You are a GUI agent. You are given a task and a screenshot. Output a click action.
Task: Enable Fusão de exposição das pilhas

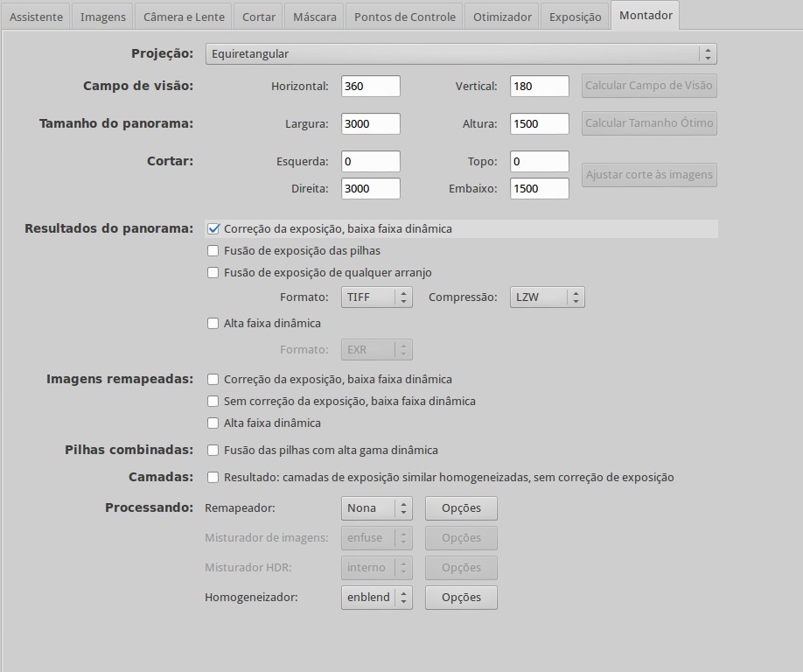pyautogui.click(x=213, y=251)
